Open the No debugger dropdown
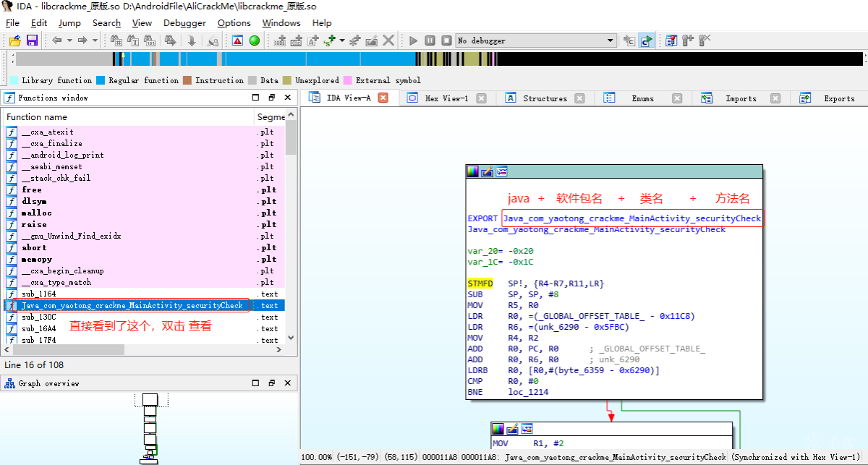The width and height of the screenshot is (868, 465). pos(536,40)
